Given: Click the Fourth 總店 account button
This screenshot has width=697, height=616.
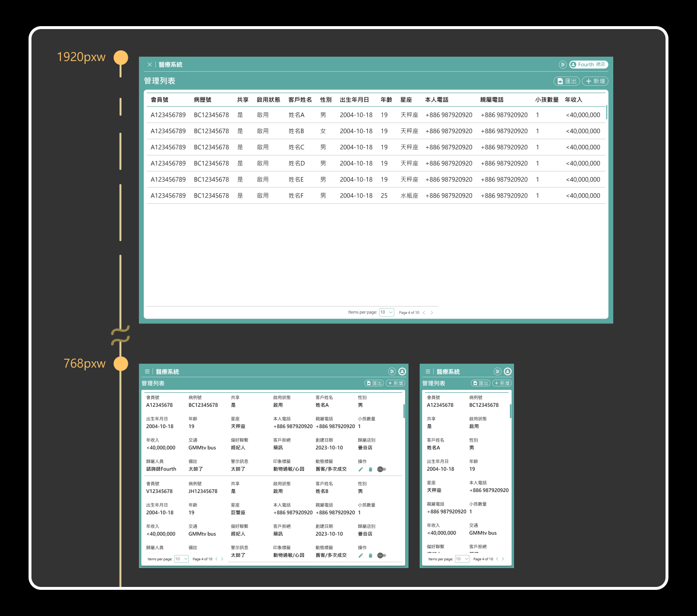Looking at the screenshot, I should point(588,64).
